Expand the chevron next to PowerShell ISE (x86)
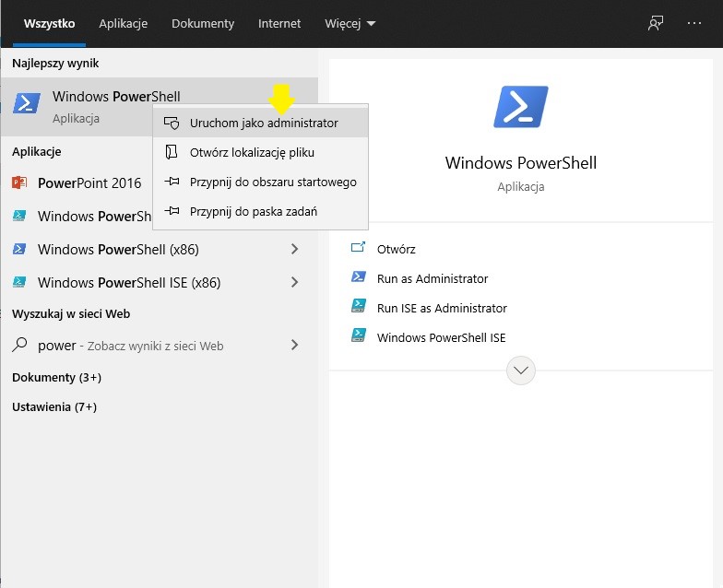The height and width of the screenshot is (588, 723). [294, 282]
